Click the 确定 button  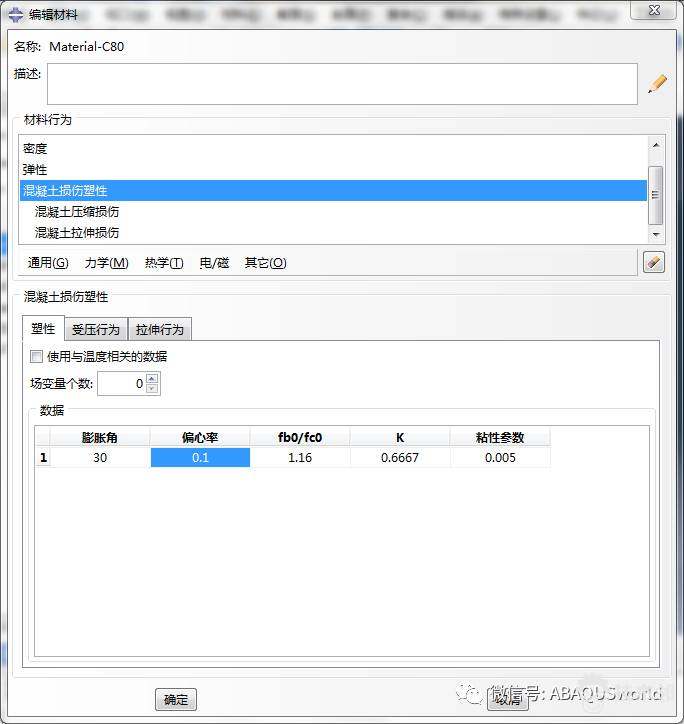pyautogui.click(x=176, y=700)
